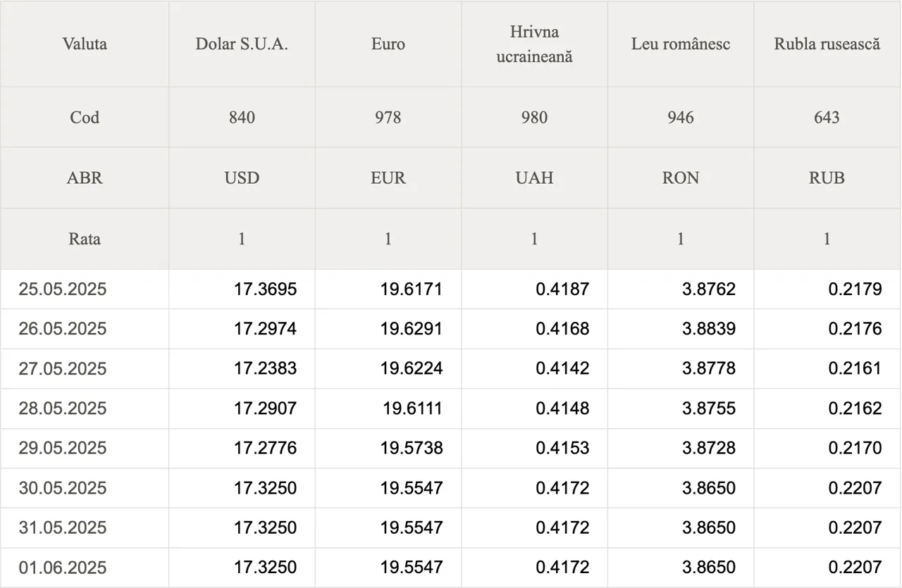
Task: Select the UAH abbreviation cell
Action: click(534, 178)
